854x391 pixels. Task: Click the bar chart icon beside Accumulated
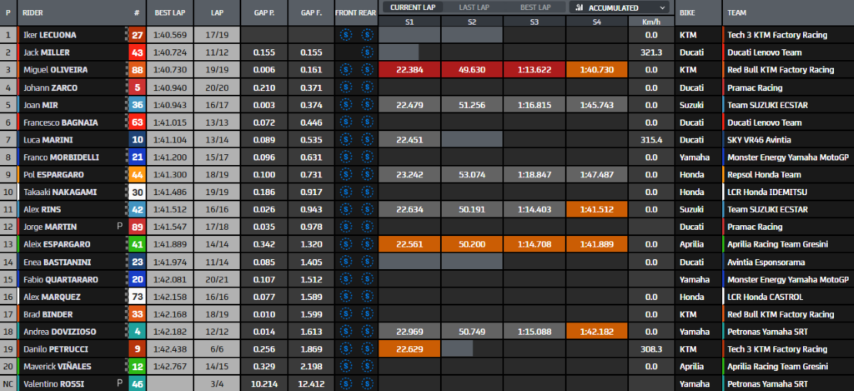(580, 8)
